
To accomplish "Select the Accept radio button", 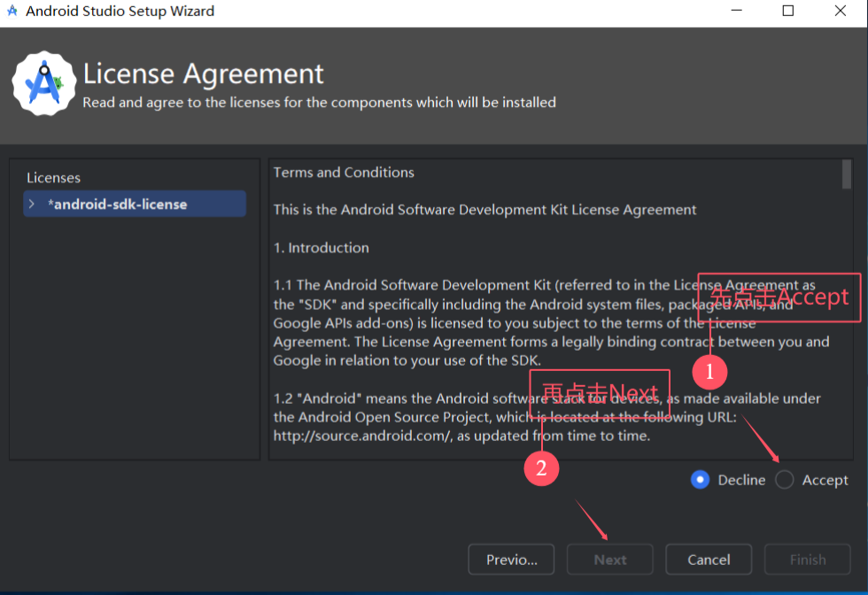I will tap(784, 479).
